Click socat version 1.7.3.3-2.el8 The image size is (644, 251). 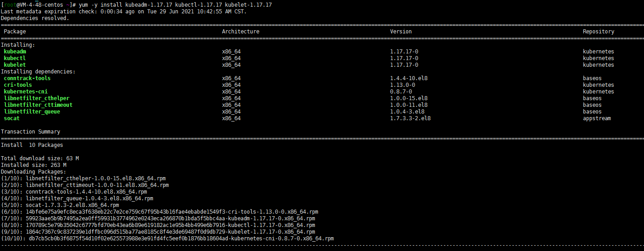coord(410,118)
